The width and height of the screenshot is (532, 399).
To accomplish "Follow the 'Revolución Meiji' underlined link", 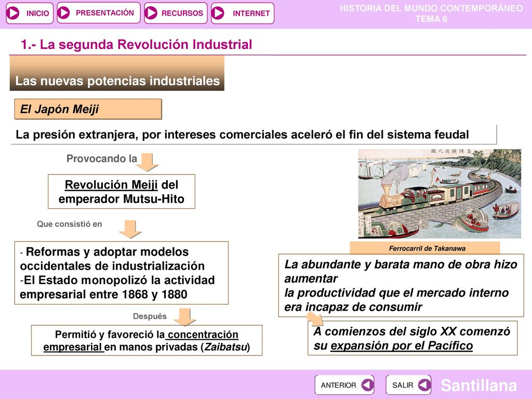I will [111, 185].
